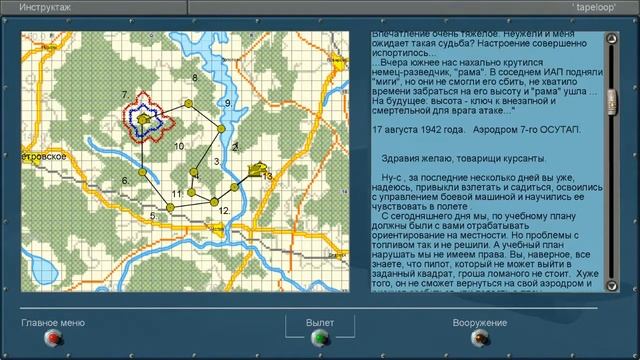Click the airfield icon at waypoint 13
The width and height of the screenshot is (640, 360).
pyautogui.click(x=257, y=169)
